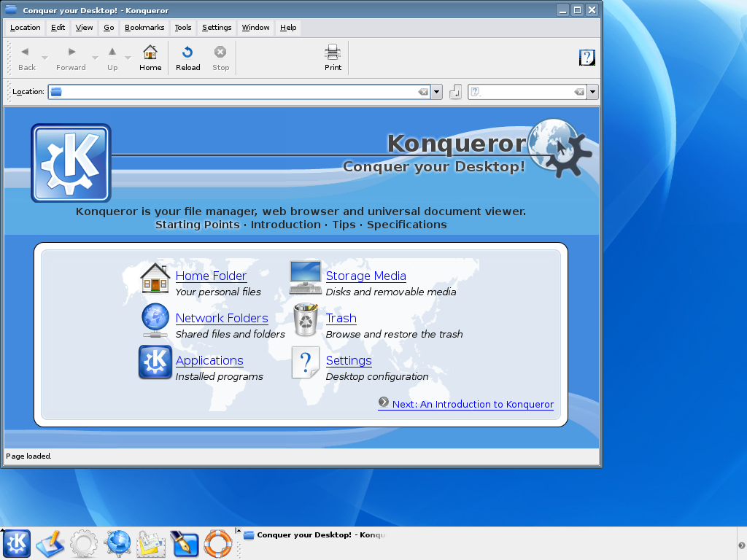Click the "Page loaded." status bar text

28,456
